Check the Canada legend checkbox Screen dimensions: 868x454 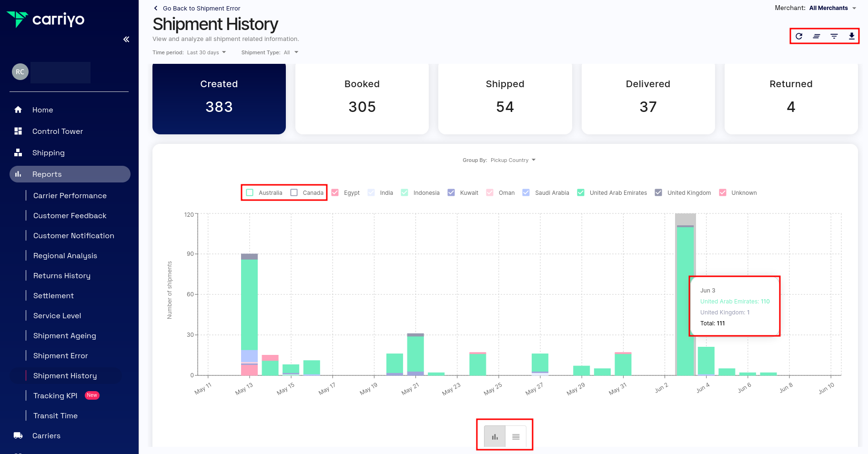(294, 192)
